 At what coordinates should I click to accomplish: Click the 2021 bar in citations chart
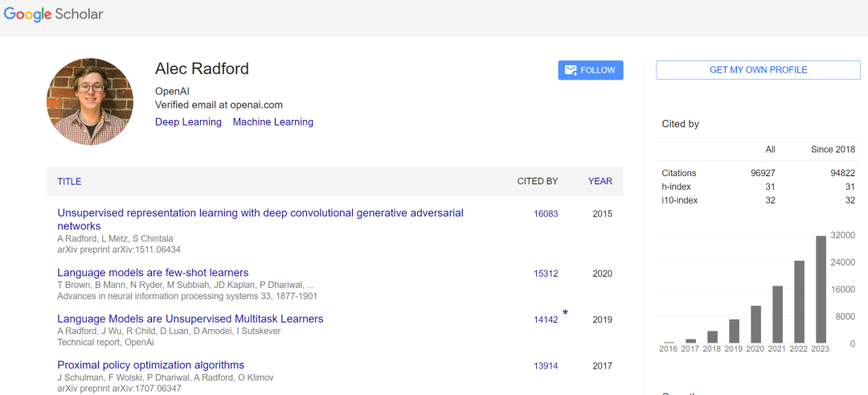(778, 314)
